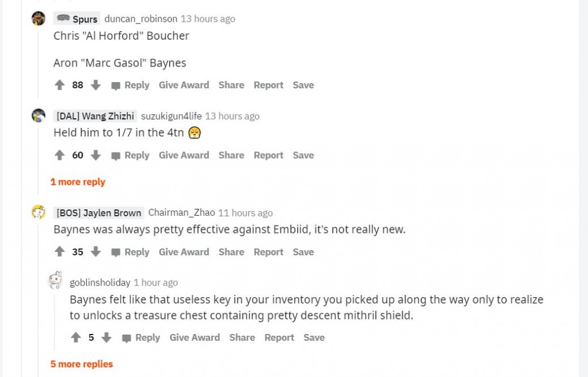Expand the '5 more replies' thread
The image size is (588, 377).
coord(82,364)
